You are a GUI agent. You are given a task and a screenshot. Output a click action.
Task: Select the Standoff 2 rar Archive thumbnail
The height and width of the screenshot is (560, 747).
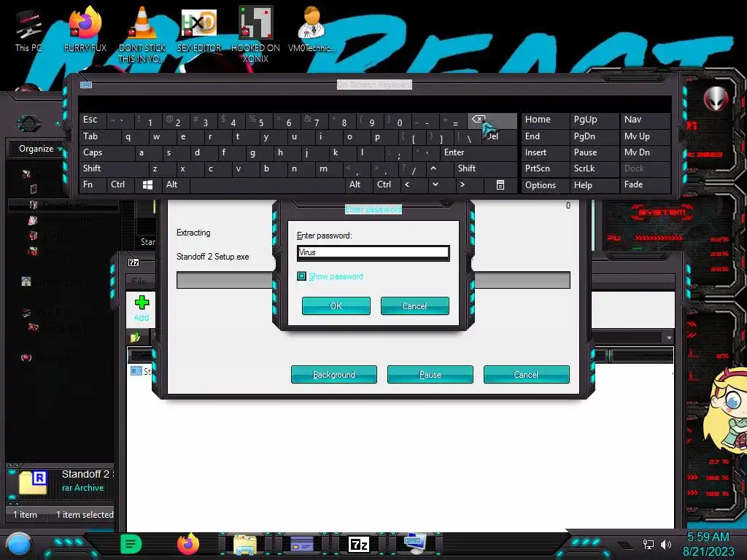pos(34,483)
